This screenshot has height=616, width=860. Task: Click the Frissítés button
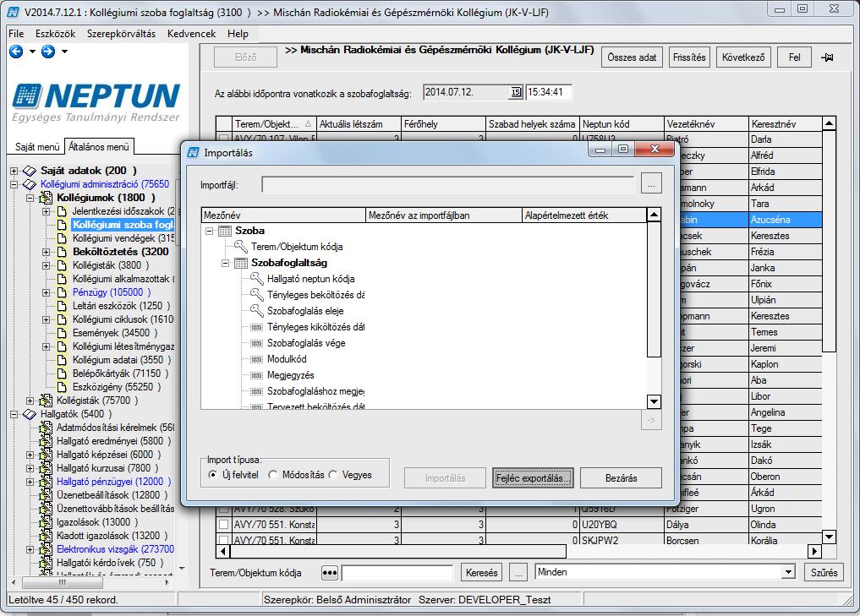pyautogui.click(x=689, y=57)
